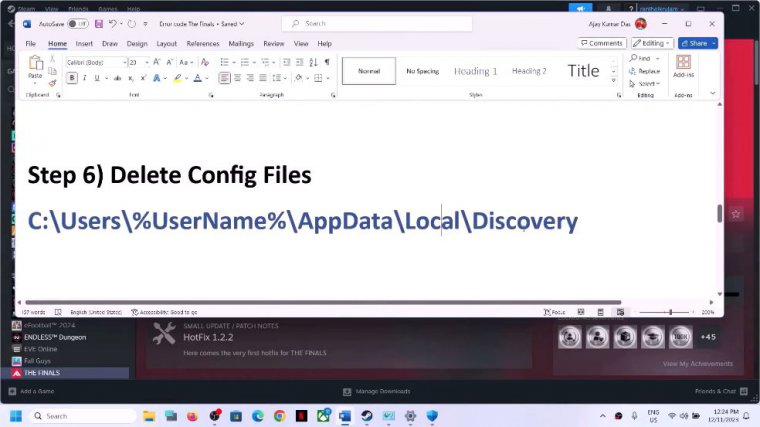Apply the text highlight color icon
The image size is (760, 427).
tap(177, 78)
